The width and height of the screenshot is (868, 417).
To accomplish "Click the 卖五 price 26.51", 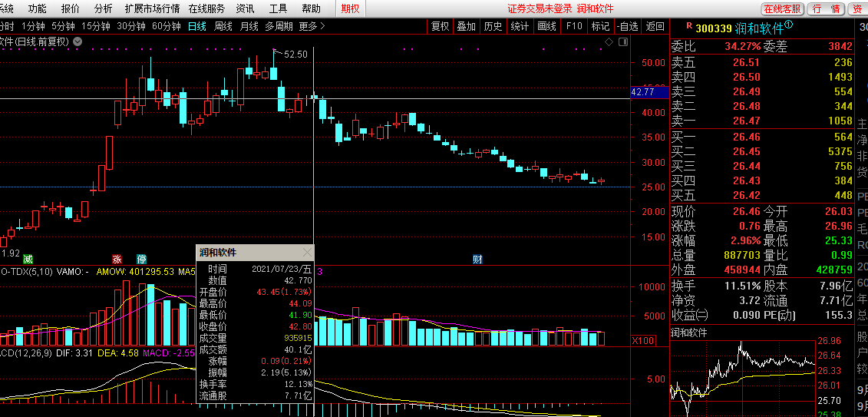I will [x=746, y=62].
